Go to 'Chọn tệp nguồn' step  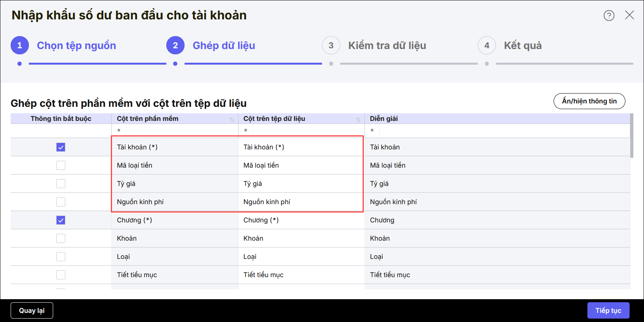[x=76, y=46]
